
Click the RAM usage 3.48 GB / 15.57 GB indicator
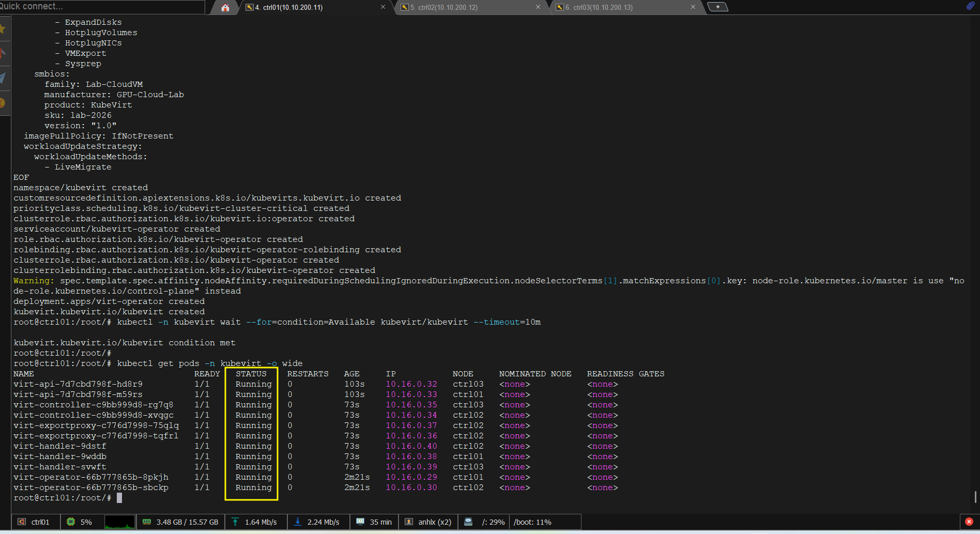181,522
